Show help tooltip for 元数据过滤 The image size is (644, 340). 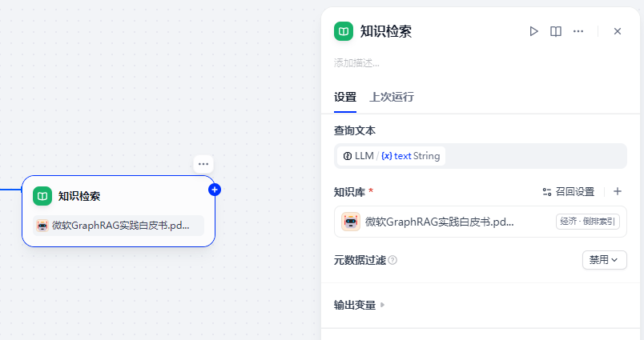392,260
